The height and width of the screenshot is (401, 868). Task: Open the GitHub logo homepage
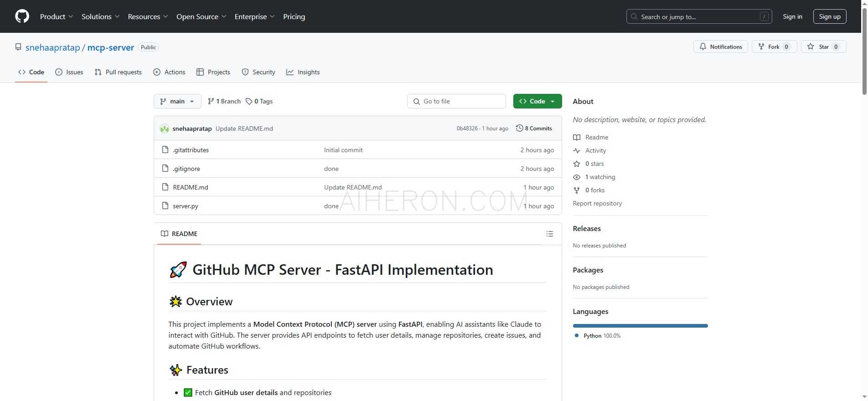22,16
